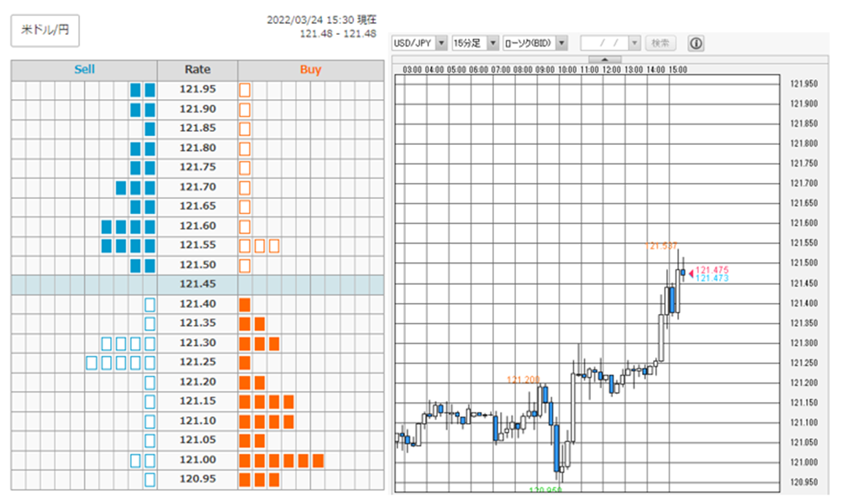
Task: Click the orange 121.537 high label on chart
Action: coord(661,246)
